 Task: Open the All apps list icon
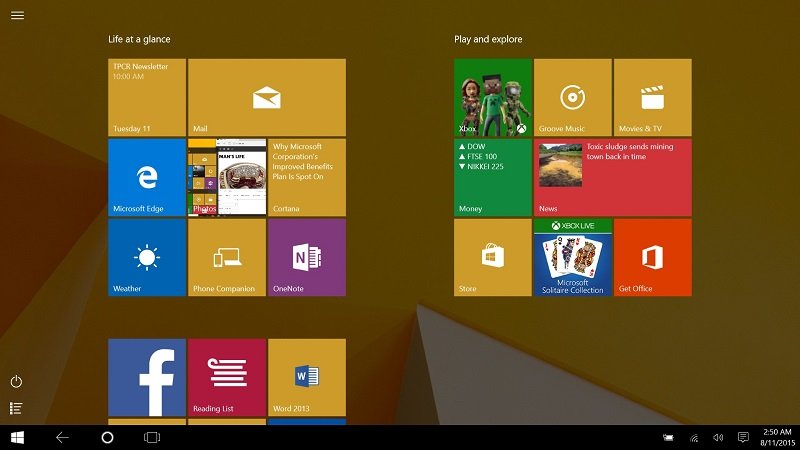[16, 408]
